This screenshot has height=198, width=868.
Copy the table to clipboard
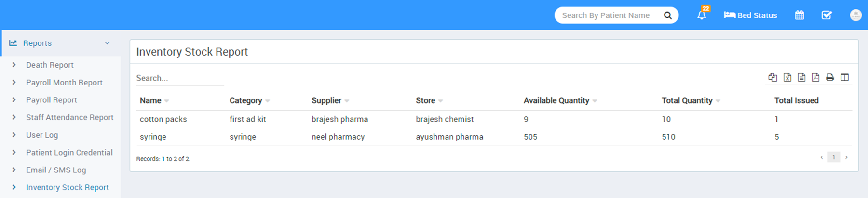773,77
